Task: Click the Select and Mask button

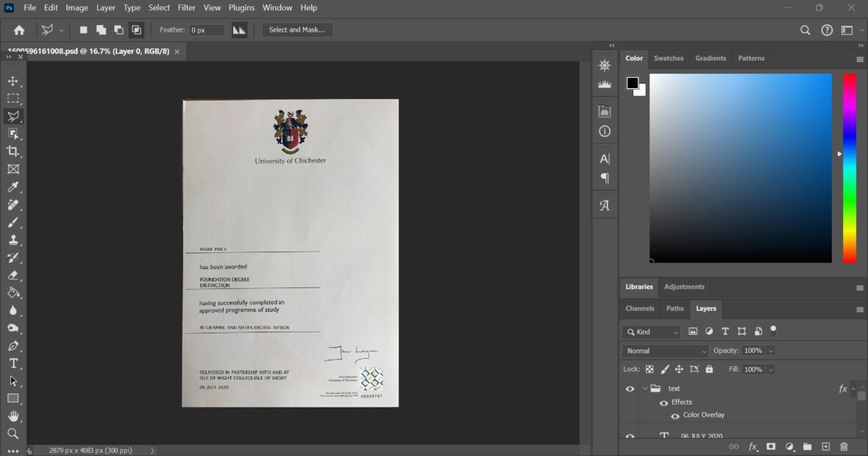Action: pyautogui.click(x=297, y=29)
